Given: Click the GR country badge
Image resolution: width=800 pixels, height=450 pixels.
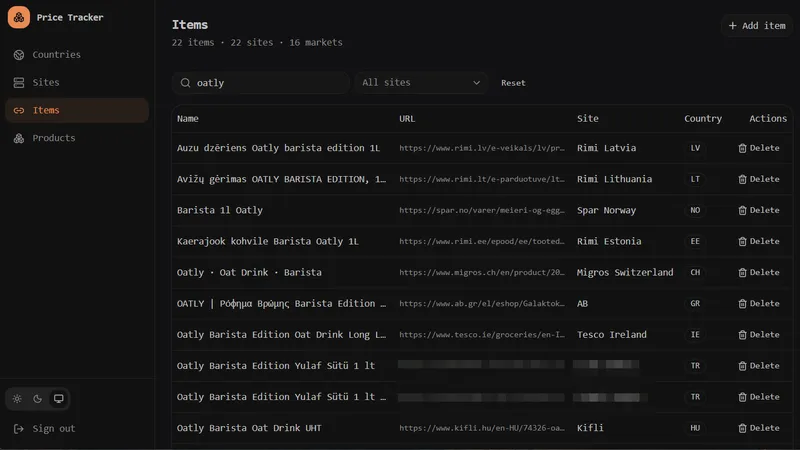Looking at the screenshot, I should 695,304.
